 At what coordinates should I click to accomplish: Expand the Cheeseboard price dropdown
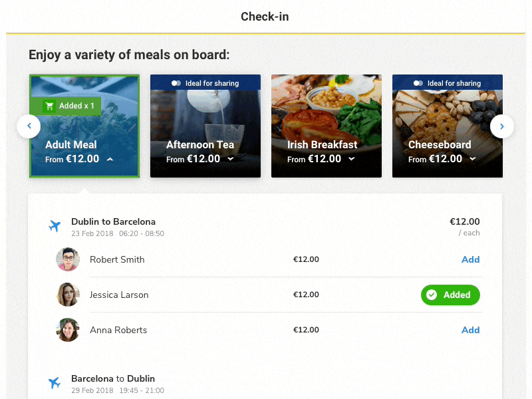(x=472, y=160)
